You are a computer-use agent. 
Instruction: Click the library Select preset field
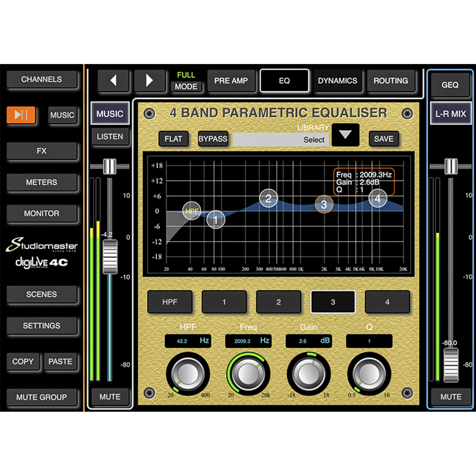click(281, 140)
